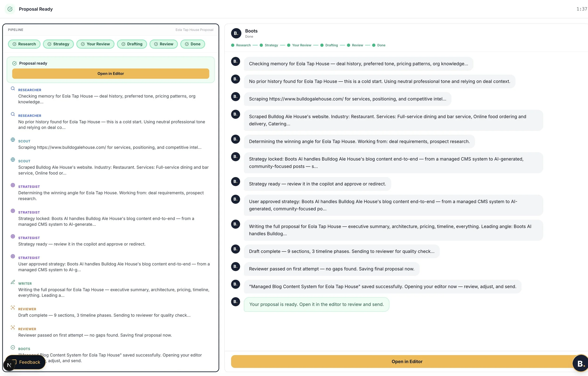
Task: Click the B. avatar beside 'Your proposal is ready'
Action: [x=235, y=302]
